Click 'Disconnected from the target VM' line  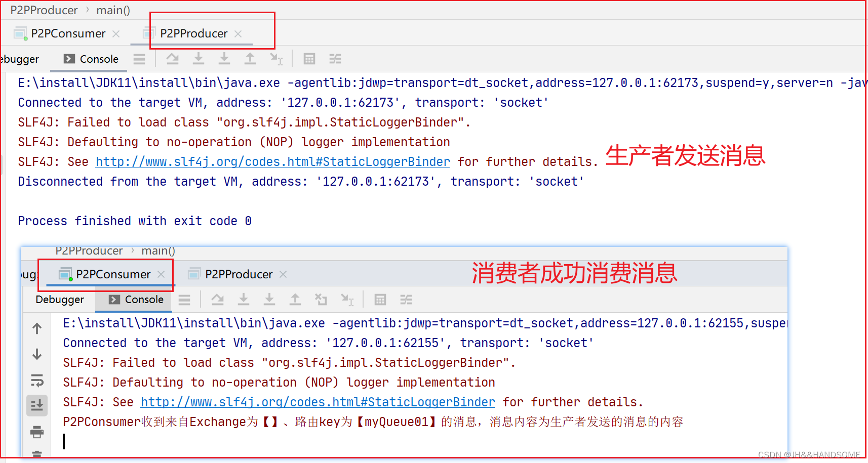click(x=301, y=182)
